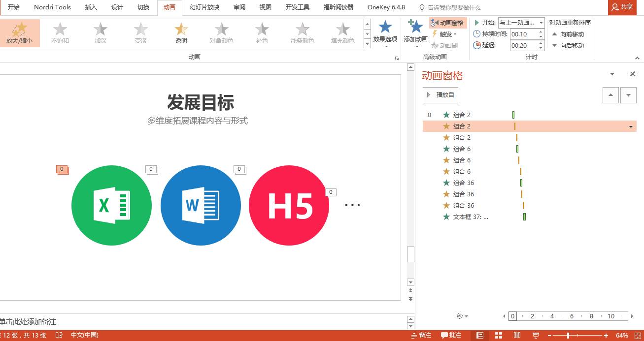
Task: Toggle the 批注 comments pane in status bar
Action: click(451, 335)
